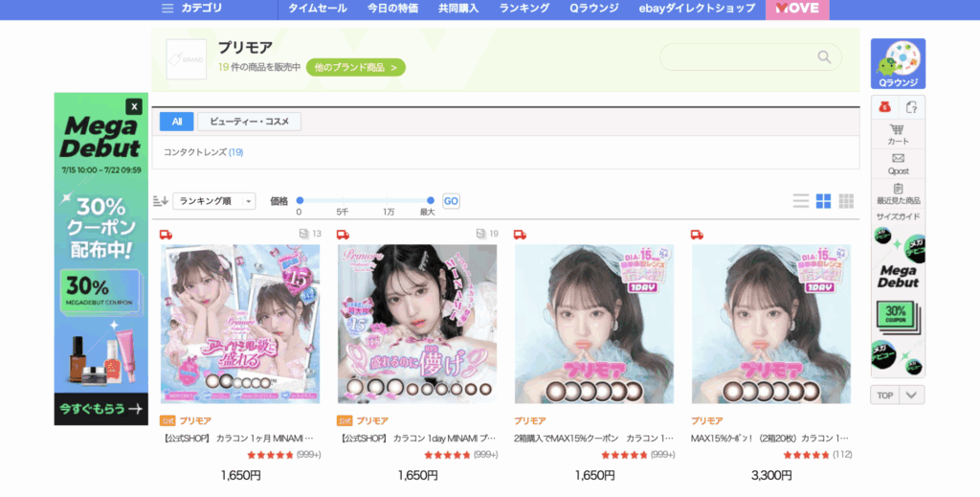Viewport: 980px width, 497px height.
Task: Click delivery truck icon on first product
Action: click(166, 235)
